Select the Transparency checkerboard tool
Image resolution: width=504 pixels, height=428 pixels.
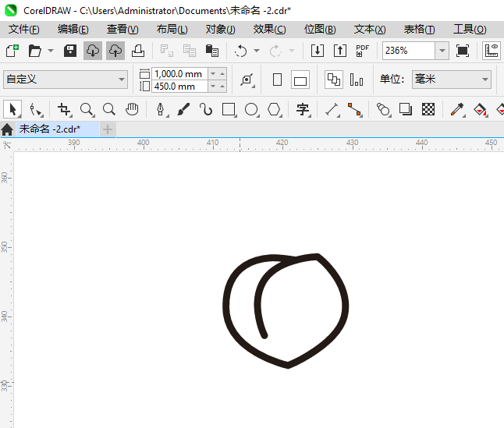click(428, 109)
